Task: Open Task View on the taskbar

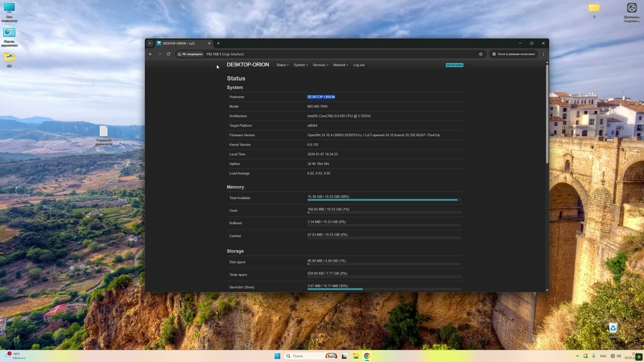Action: [345, 356]
